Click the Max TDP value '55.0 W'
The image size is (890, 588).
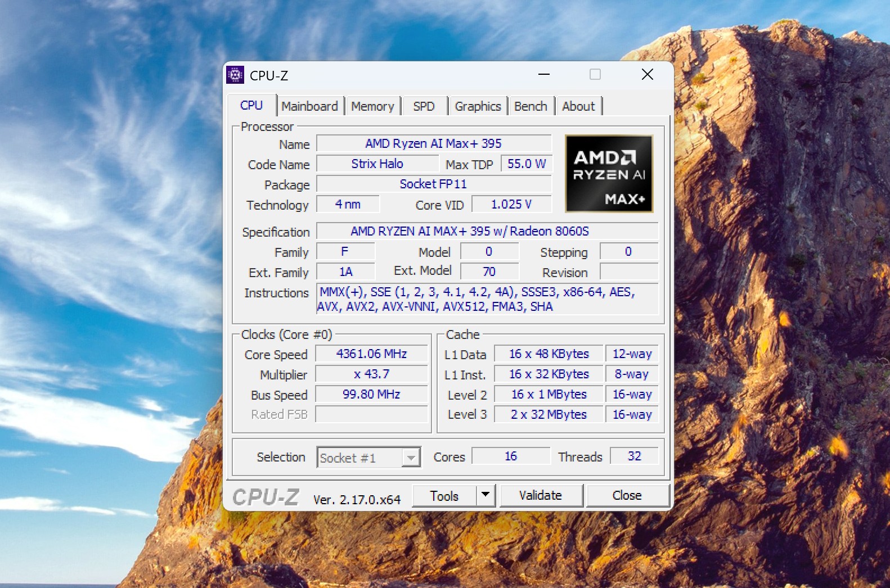pyautogui.click(x=527, y=164)
